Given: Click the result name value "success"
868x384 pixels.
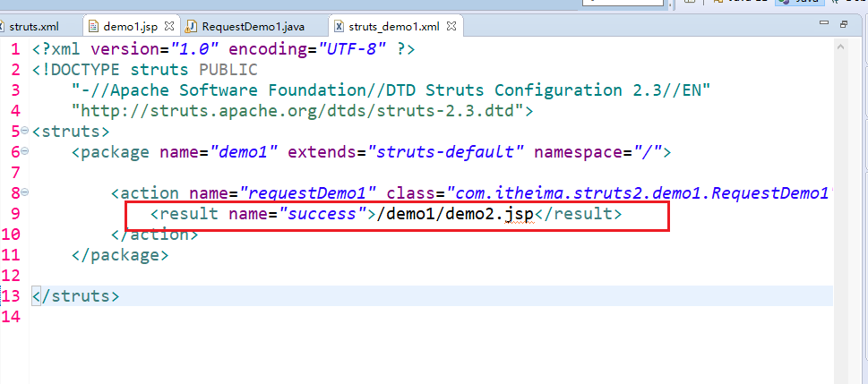Looking at the screenshot, I should point(322,214).
